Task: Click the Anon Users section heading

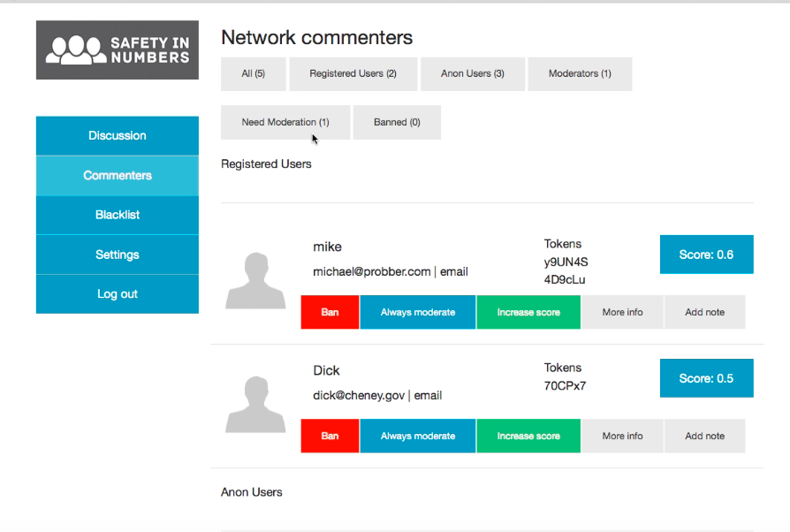Action: pos(252,492)
